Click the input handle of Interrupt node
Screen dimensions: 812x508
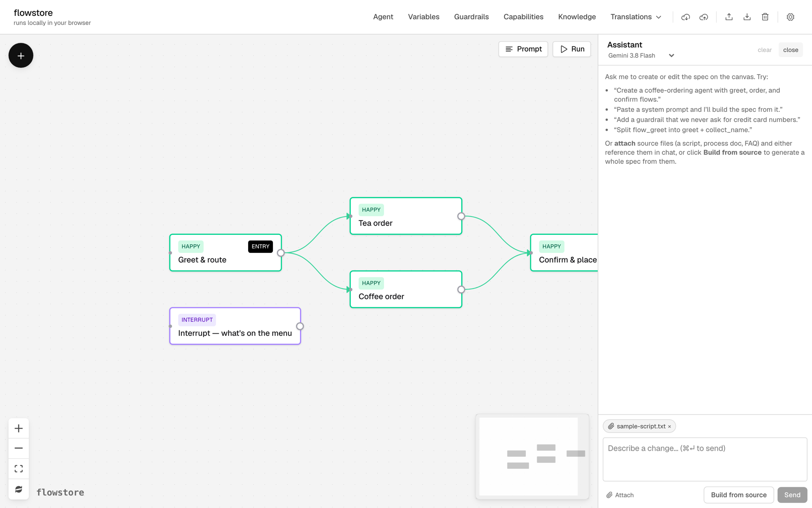170,326
